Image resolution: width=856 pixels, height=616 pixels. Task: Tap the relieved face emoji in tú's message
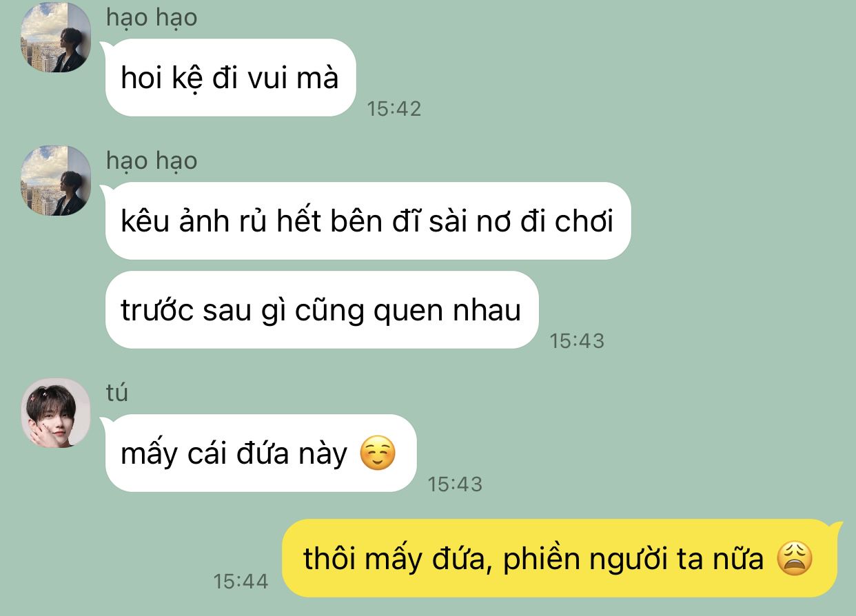378,454
